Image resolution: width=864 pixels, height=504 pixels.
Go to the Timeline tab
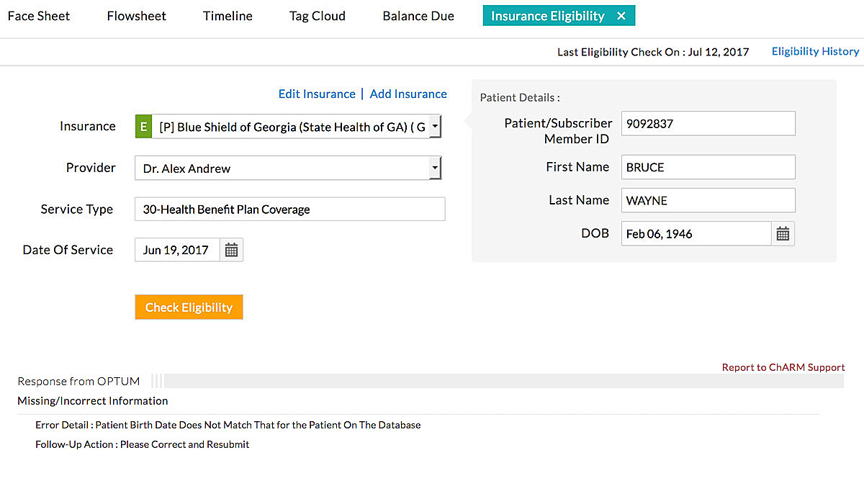[228, 16]
